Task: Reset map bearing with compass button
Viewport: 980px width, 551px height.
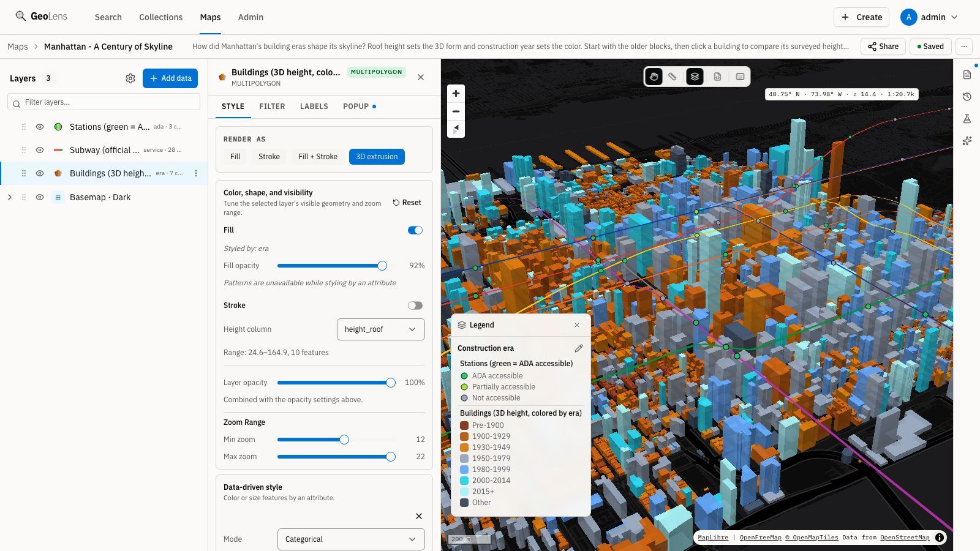Action: 456,129
